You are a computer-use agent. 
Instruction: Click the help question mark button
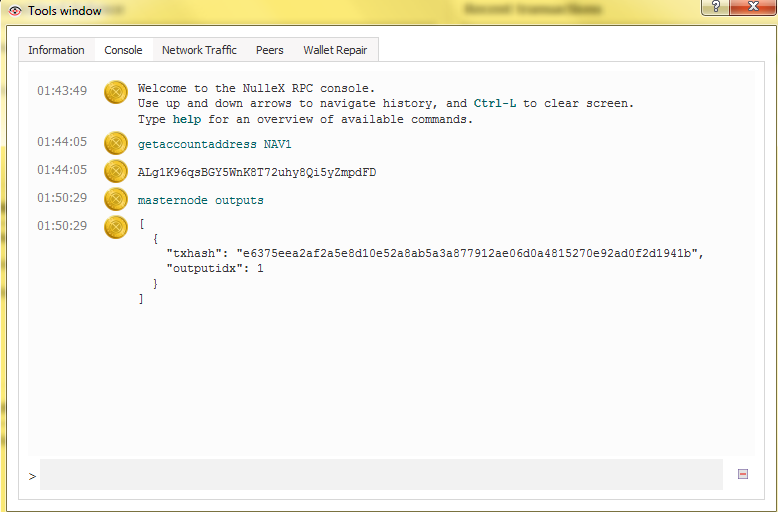click(715, 7)
